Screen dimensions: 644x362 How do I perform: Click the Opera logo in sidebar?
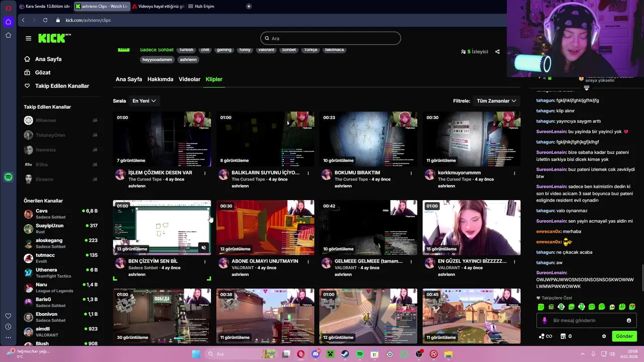click(x=8, y=8)
